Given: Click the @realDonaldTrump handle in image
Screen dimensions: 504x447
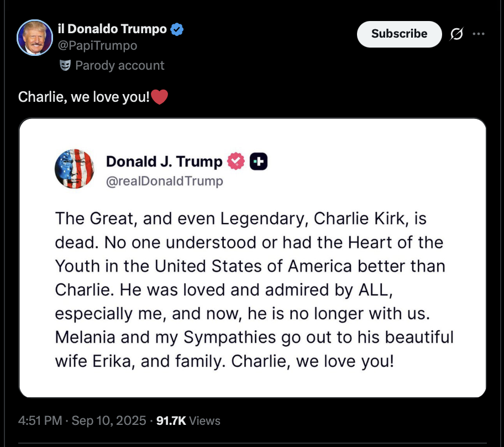Looking at the screenshot, I should (x=165, y=180).
